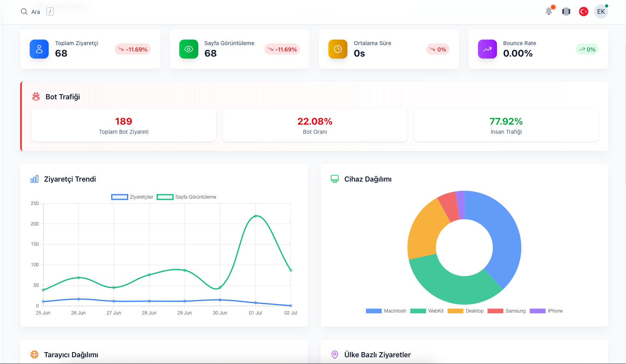Click the Cihaz Dağılımı heading
This screenshot has height=364, width=626.
(x=368, y=179)
